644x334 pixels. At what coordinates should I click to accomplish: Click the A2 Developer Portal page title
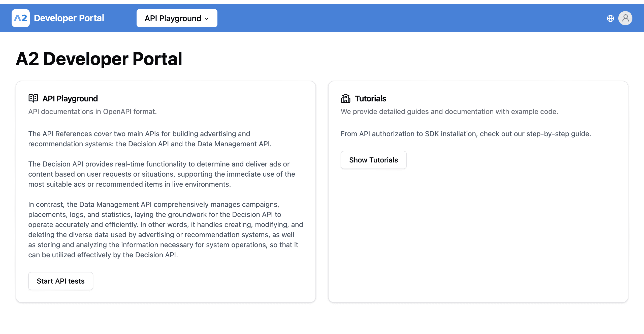99,59
